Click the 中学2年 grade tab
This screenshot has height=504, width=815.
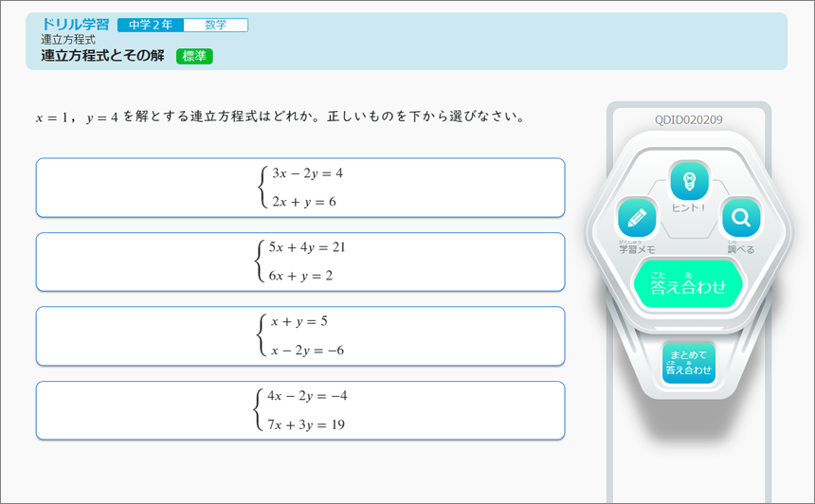click(151, 25)
